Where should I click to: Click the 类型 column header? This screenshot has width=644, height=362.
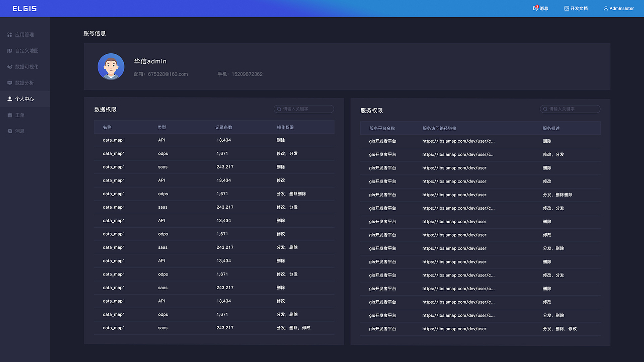click(x=162, y=127)
